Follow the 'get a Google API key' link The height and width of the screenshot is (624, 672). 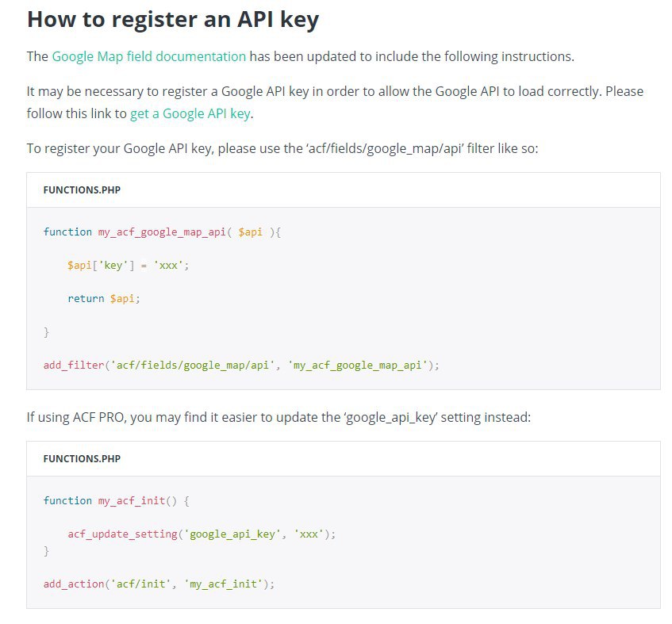(190, 113)
